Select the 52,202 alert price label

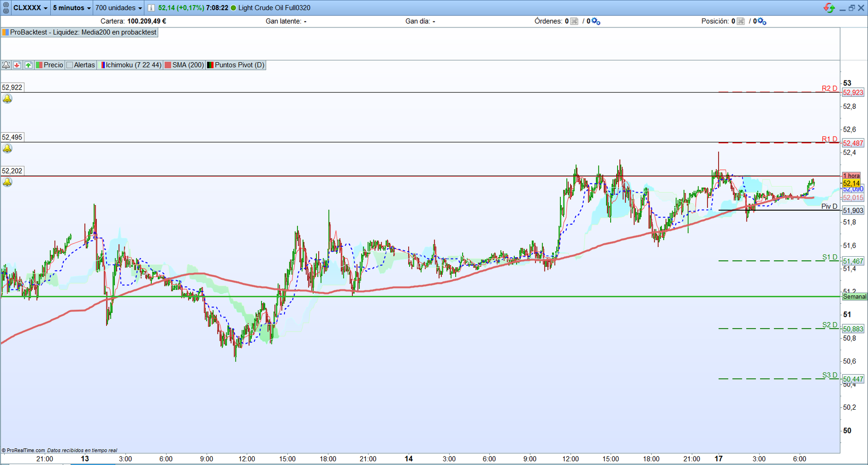pos(12,171)
